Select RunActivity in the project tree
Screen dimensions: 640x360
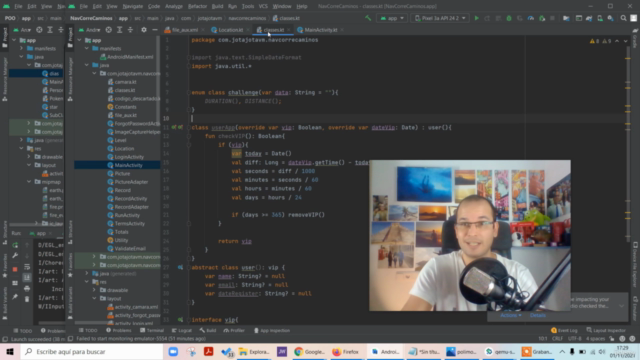click(127, 215)
